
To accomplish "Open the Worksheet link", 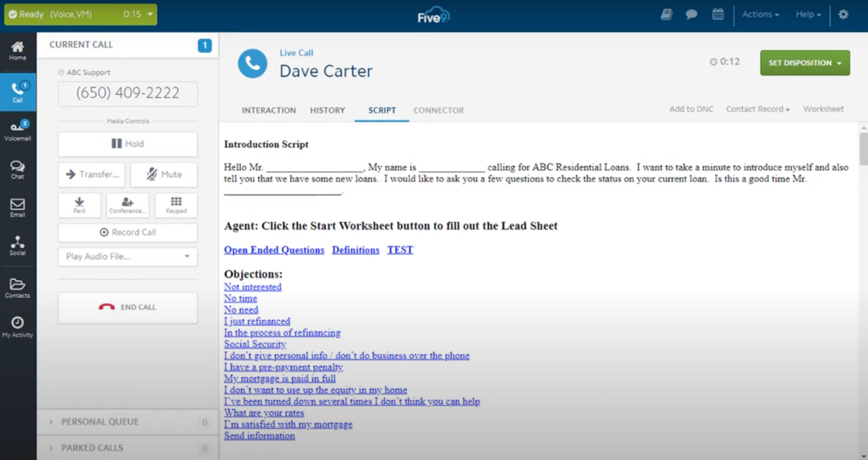I will pyautogui.click(x=823, y=109).
